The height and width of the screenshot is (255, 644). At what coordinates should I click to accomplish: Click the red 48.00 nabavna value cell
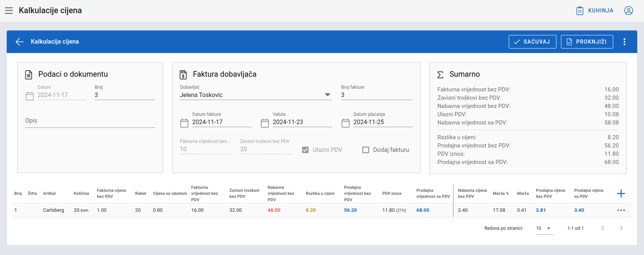click(x=274, y=210)
